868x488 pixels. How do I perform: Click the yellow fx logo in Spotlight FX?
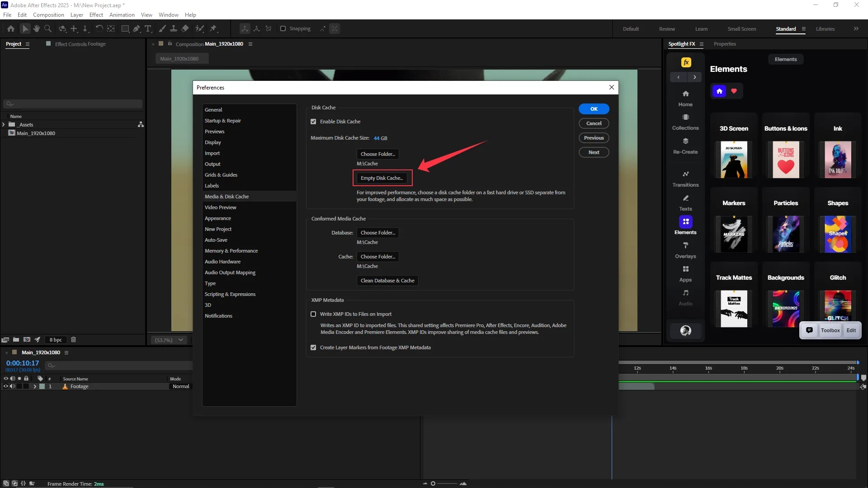pyautogui.click(x=686, y=62)
